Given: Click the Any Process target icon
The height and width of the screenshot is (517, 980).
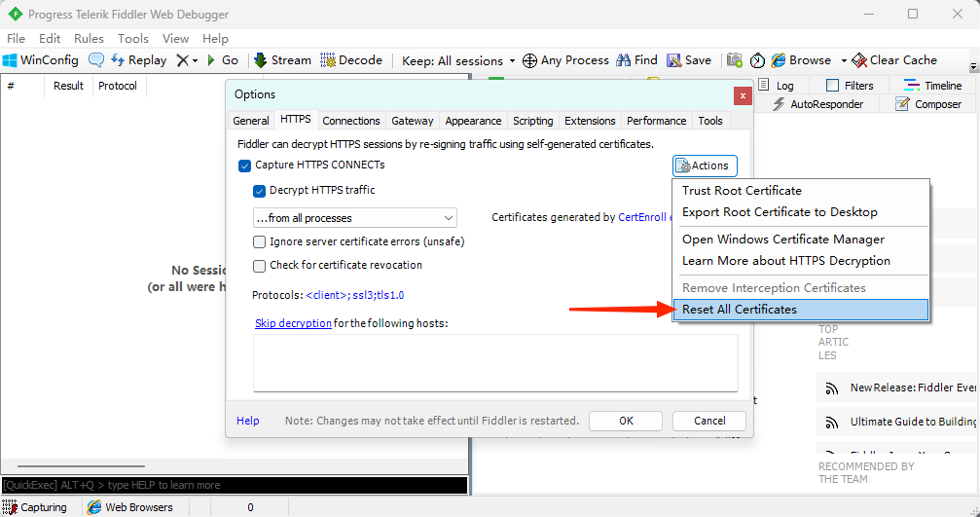Looking at the screenshot, I should tap(530, 60).
